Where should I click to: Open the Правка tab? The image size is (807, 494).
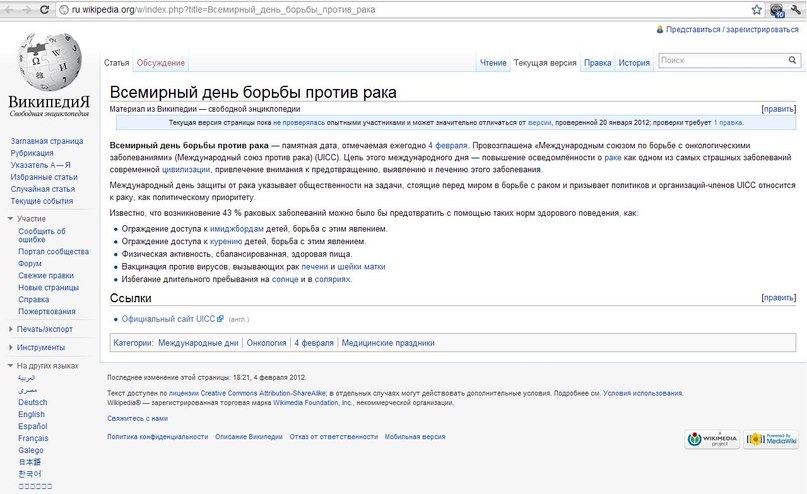click(x=598, y=62)
